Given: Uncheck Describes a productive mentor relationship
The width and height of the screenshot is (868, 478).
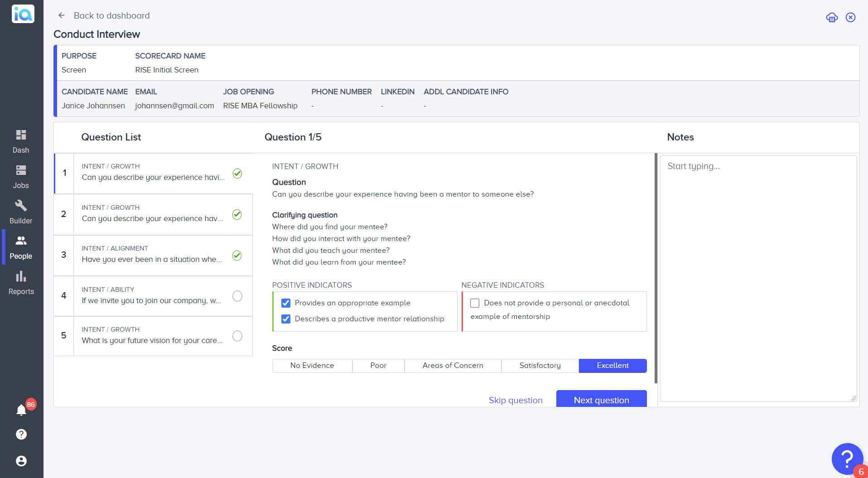Looking at the screenshot, I should 286,319.
